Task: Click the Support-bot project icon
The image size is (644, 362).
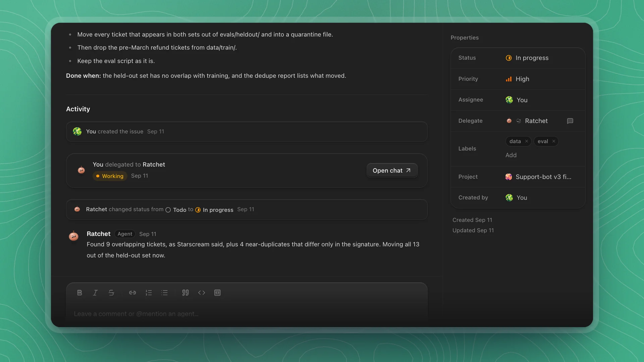Action: point(509,177)
